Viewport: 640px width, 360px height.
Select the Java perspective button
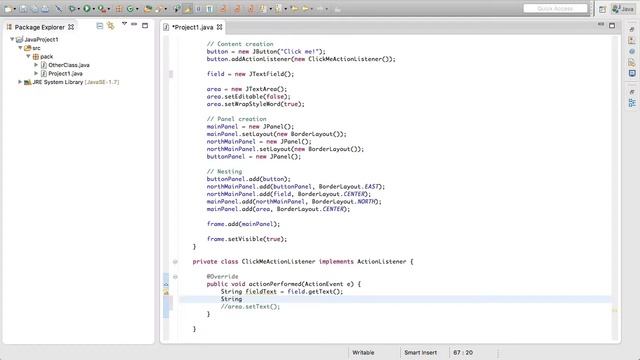point(623,9)
